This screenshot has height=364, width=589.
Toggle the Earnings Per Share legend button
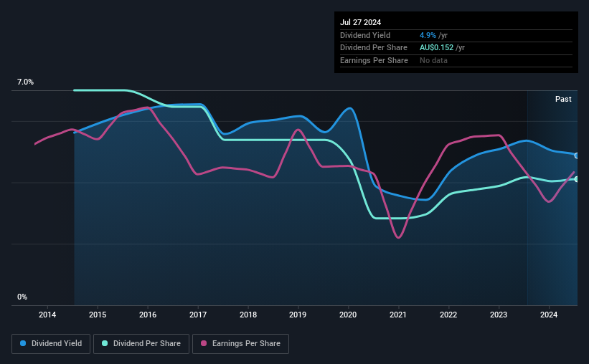point(240,344)
